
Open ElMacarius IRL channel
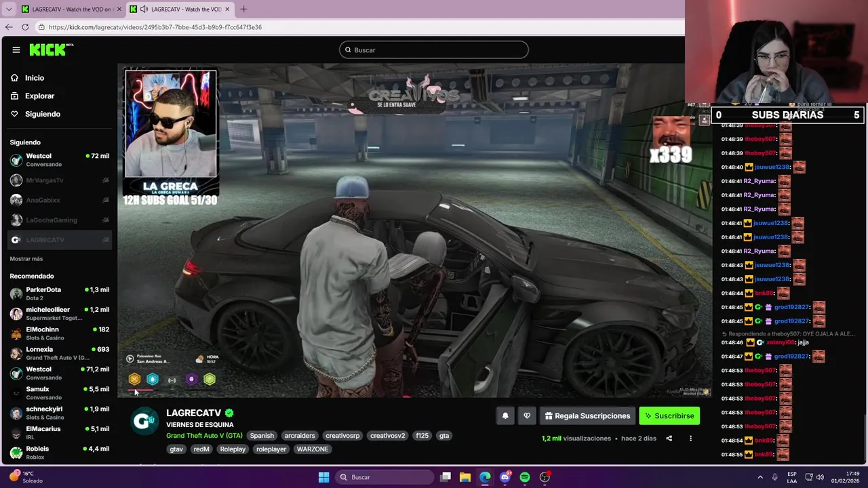[x=59, y=432]
